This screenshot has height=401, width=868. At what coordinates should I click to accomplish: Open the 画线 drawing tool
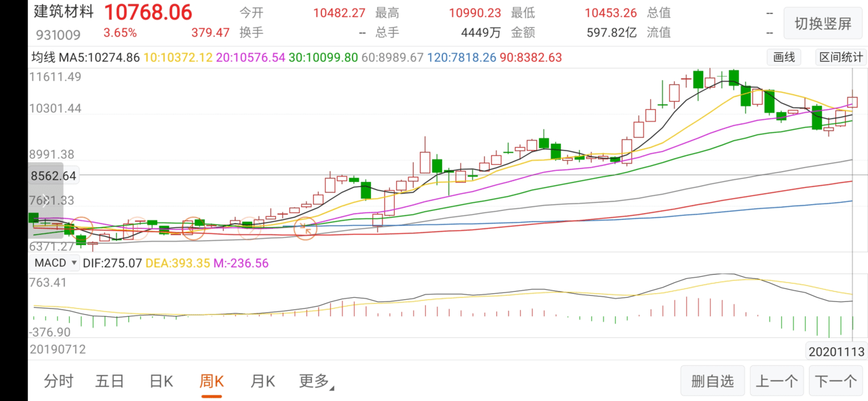pos(784,58)
